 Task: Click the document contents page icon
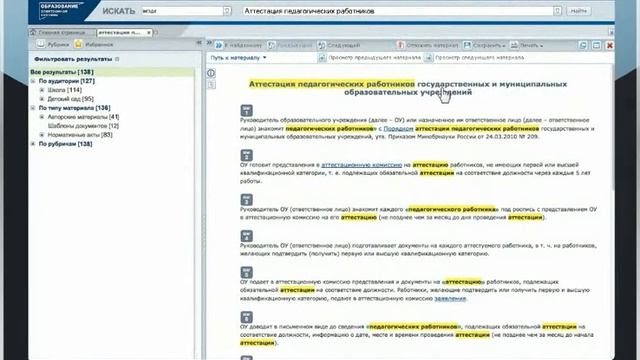tap(211, 85)
